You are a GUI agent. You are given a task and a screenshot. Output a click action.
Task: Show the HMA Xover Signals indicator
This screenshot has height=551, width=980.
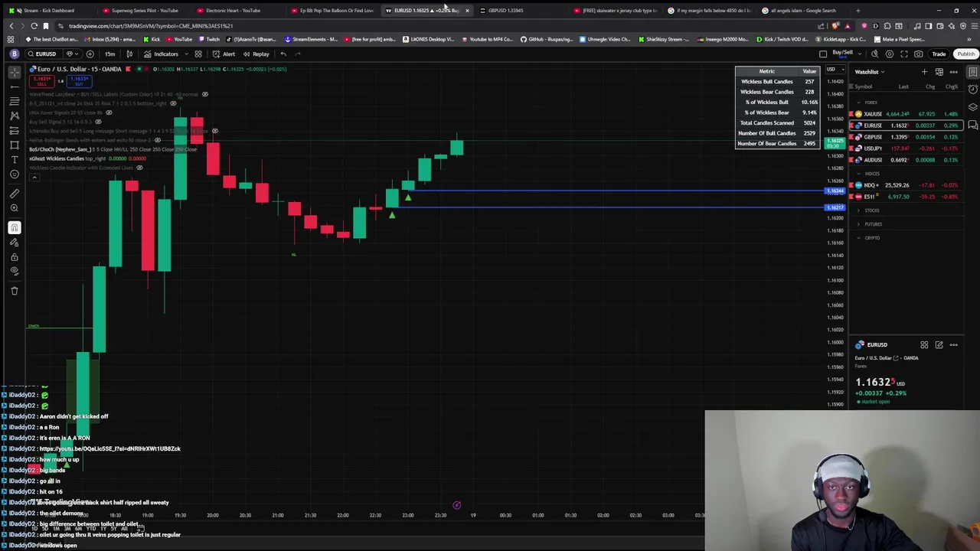(x=109, y=112)
